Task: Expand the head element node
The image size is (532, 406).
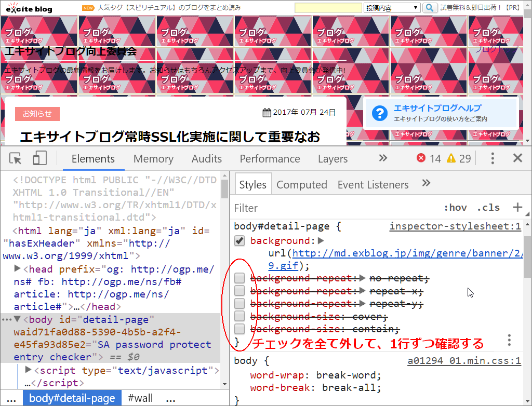Action: pyautogui.click(x=17, y=268)
